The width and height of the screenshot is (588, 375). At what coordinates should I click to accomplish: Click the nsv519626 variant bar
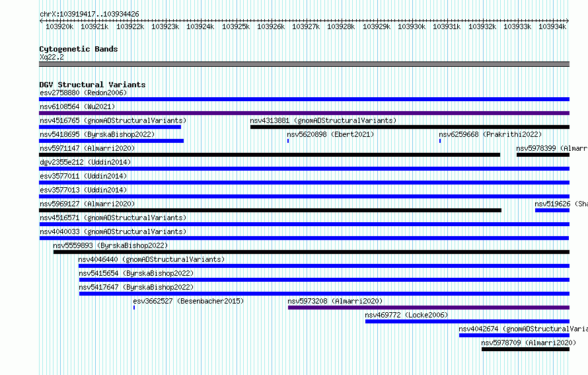click(x=552, y=210)
